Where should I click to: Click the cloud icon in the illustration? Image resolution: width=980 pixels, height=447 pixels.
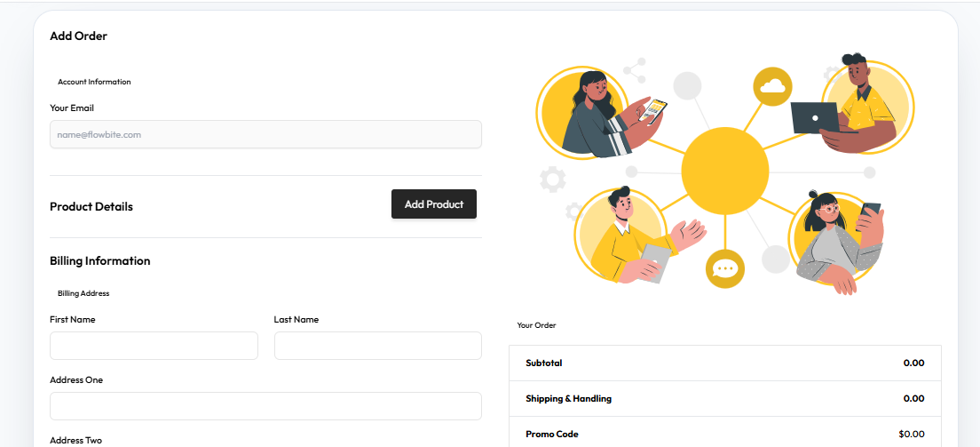[x=772, y=86]
